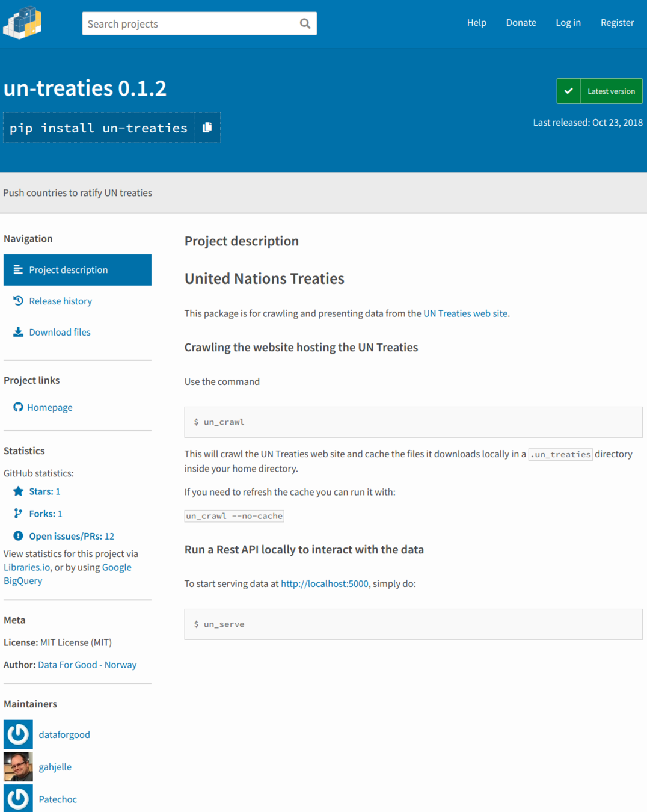Click the $ un_serve code block

pos(413,624)
